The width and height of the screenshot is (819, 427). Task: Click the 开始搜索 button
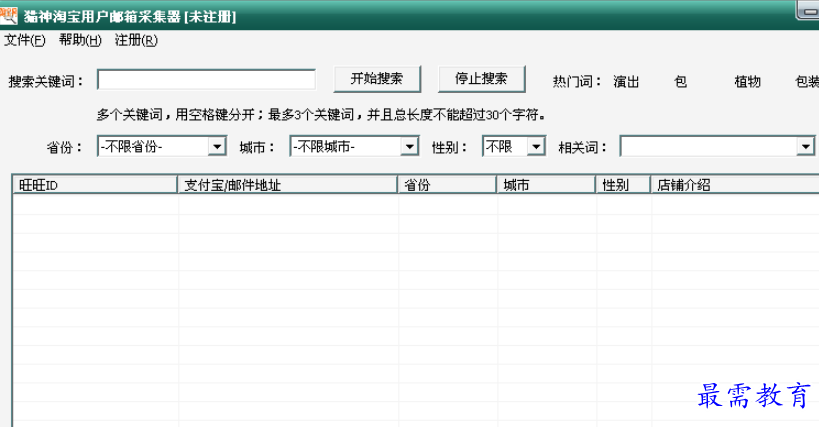pyautogui.click(x=377, y=79)
